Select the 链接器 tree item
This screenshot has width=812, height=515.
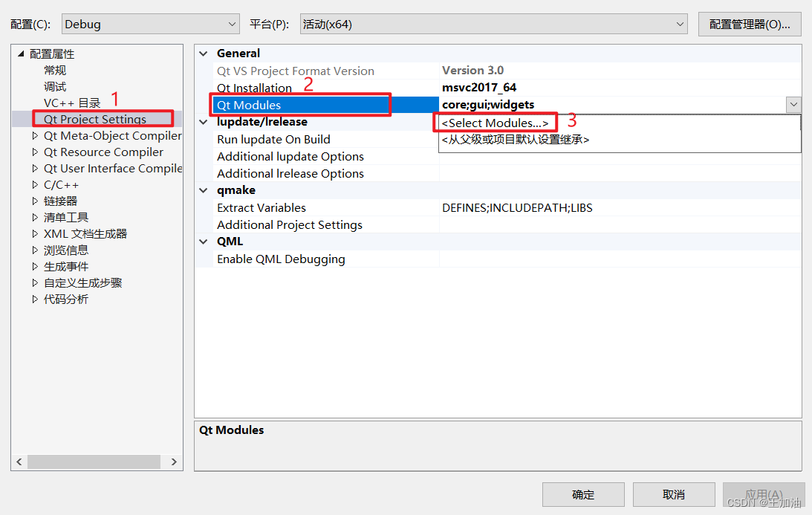coord(61,201)
